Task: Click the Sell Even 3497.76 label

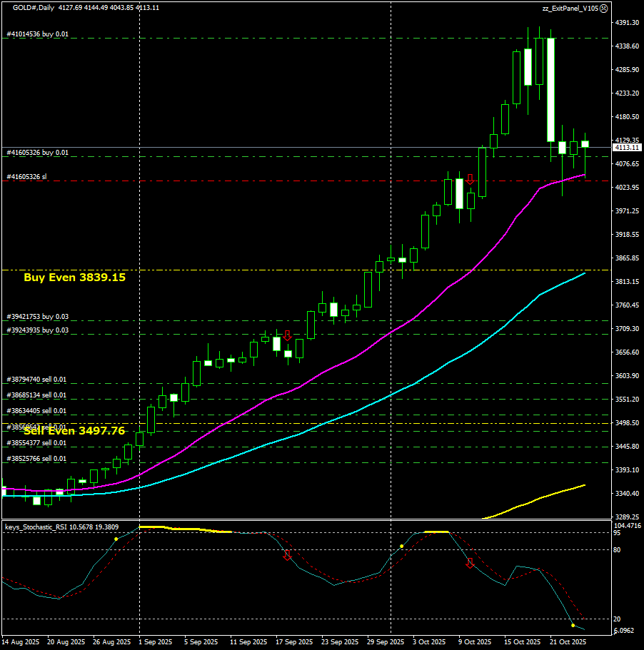Action: [x=74, y=431]
